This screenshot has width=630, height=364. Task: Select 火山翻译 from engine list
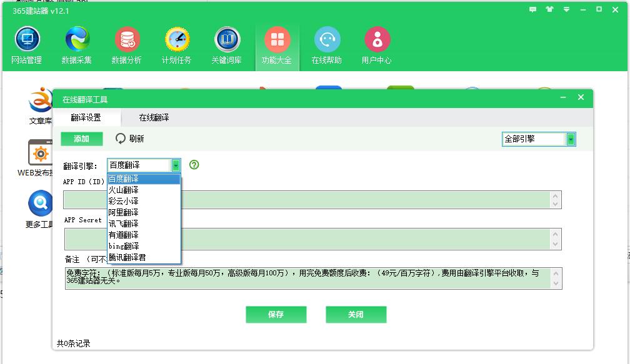[x=144, y=190]
